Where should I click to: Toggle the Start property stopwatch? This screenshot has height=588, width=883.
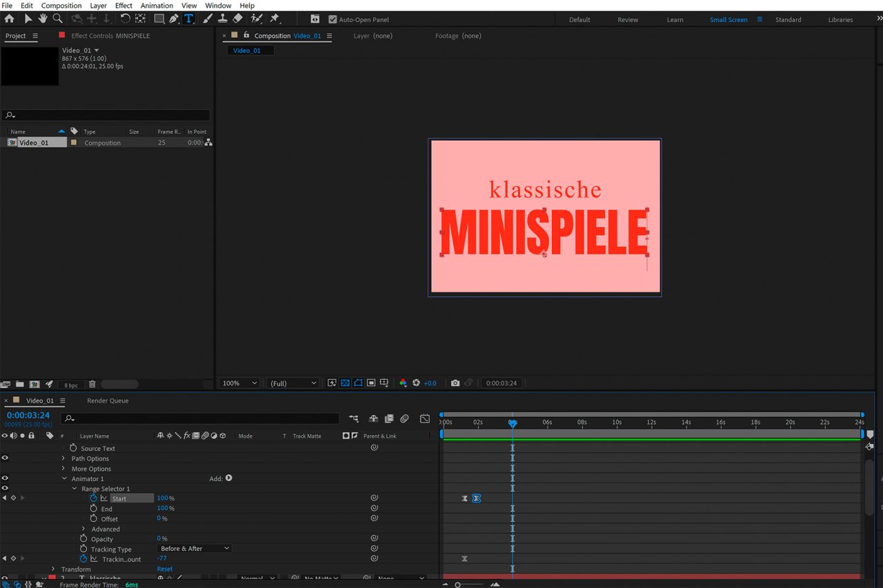coord(94,498)
